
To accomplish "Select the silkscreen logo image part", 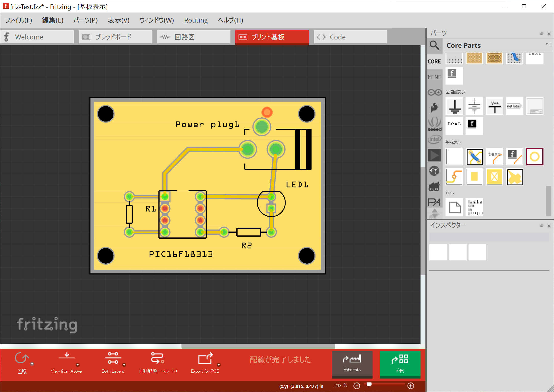I will 515,157.
